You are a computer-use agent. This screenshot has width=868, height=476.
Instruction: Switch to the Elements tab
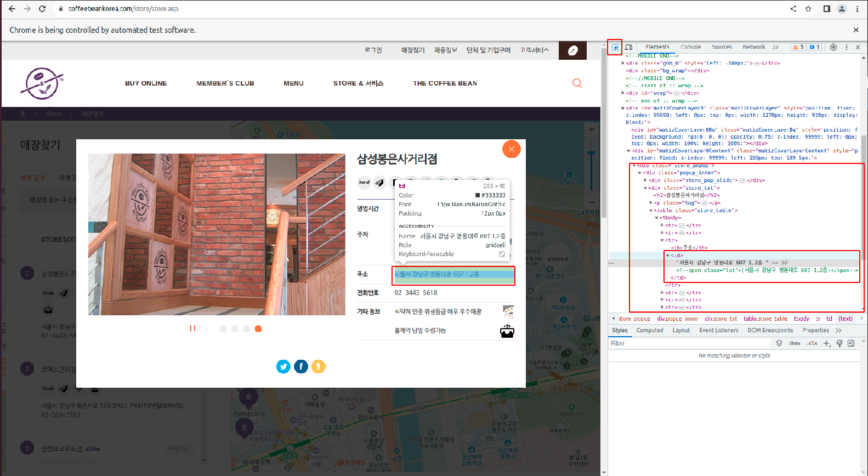(x=657, y=47)
